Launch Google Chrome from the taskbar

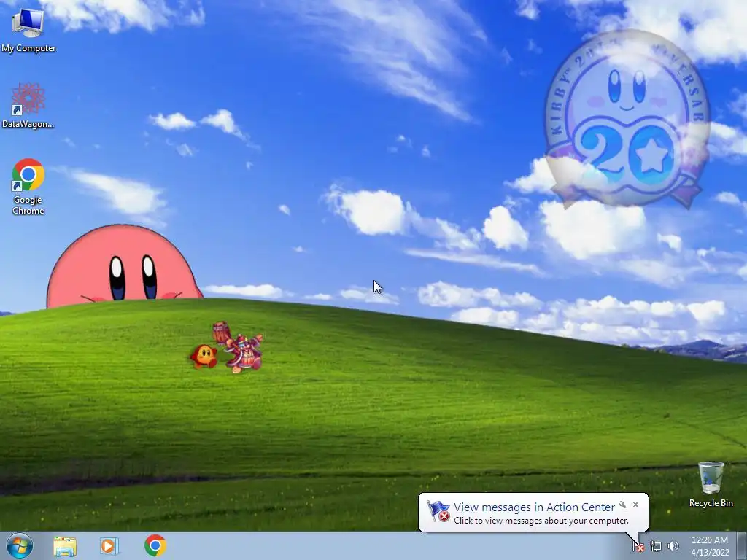155,545
